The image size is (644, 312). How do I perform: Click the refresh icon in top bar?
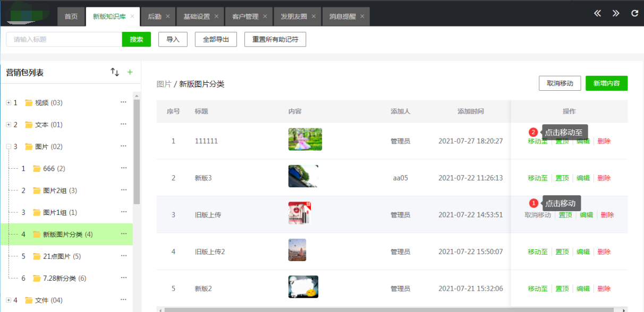pyautogui.click(x=634, y=13)
